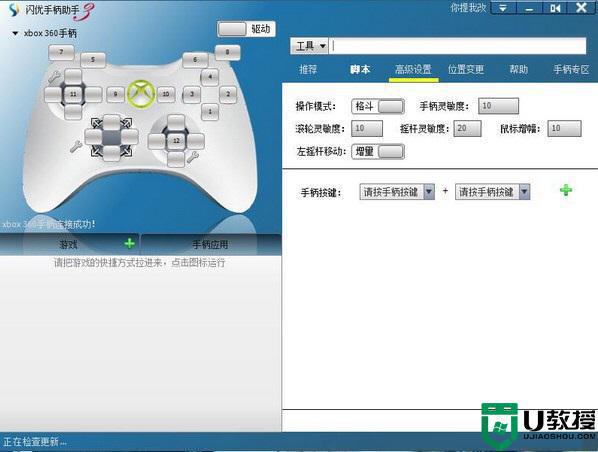This screenshot has width=598, height=452.
Task: Click the 摇杆灵敏度 value field
Action: 467,129
